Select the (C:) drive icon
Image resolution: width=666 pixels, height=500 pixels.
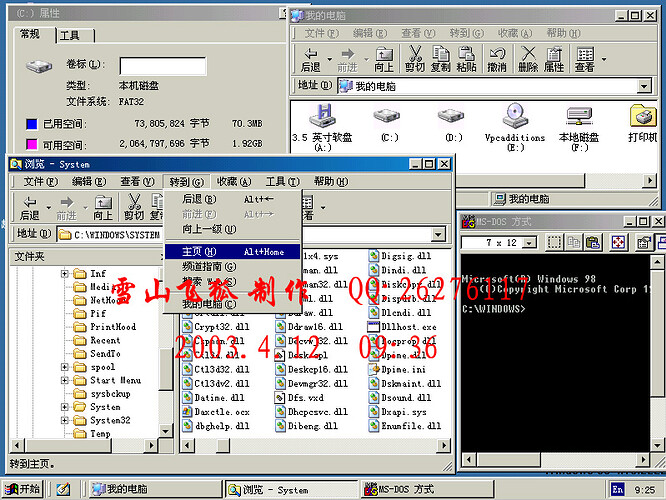click(x=387, y=115)
